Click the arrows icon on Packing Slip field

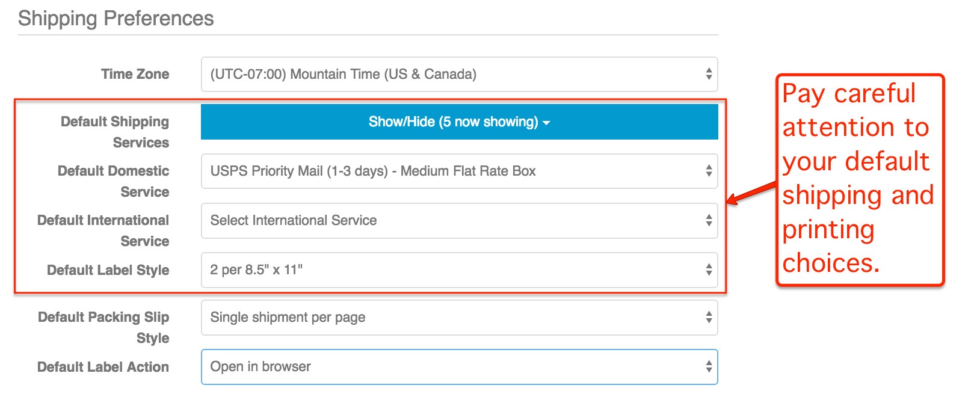[x=709, y=318]
